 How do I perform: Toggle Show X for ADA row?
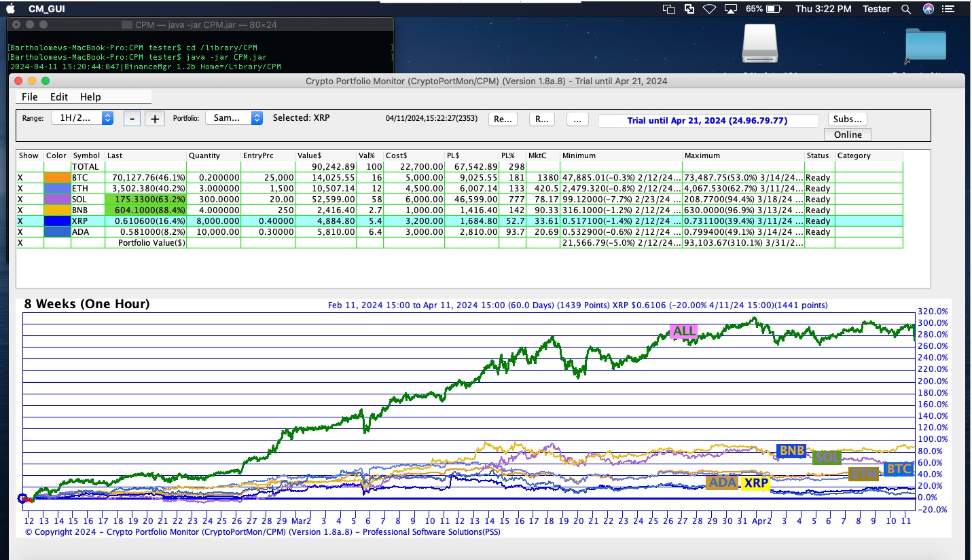tap(30, 231)
